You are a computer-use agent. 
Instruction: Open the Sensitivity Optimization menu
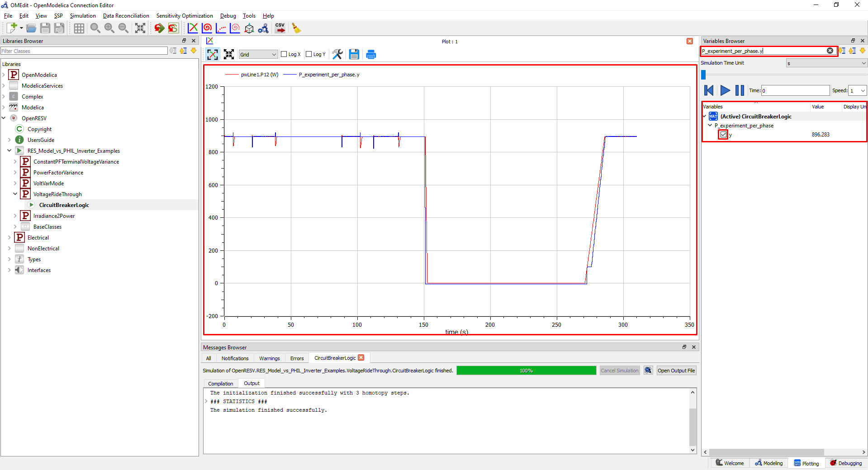(185, 16)
